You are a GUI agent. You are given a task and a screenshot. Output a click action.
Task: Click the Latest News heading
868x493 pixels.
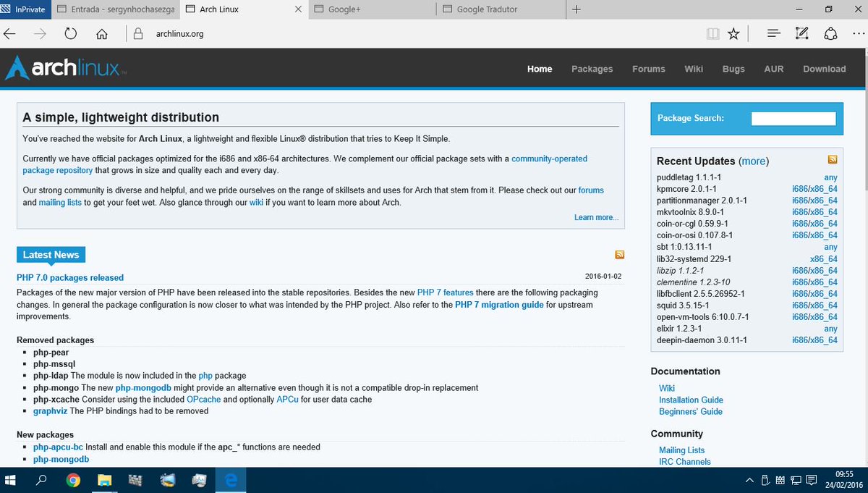(51, 254)
